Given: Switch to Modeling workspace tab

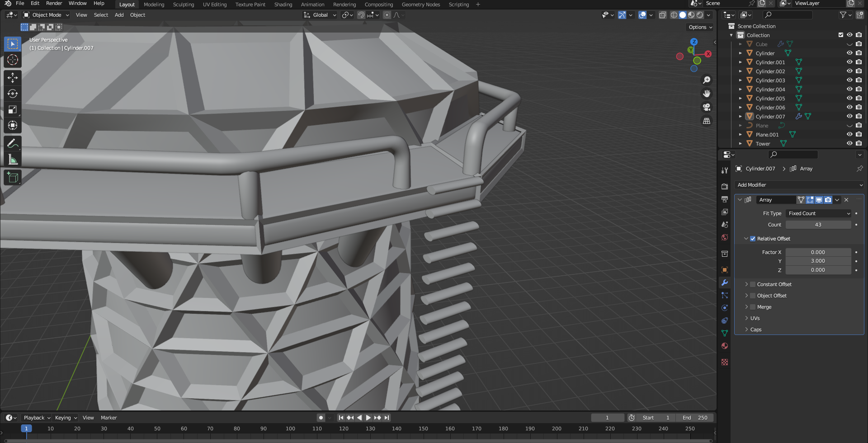Looking at the screenshot, I should (x=154, y=5).
